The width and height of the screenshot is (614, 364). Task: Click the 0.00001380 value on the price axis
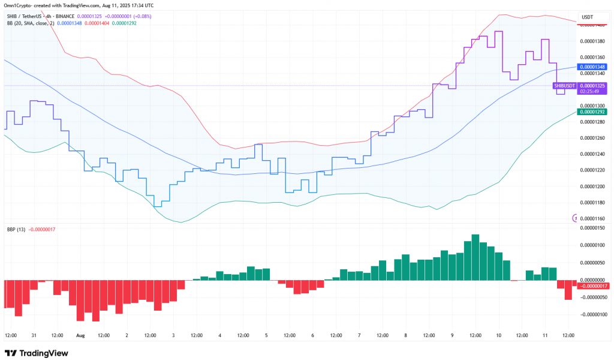coord(592,41)
